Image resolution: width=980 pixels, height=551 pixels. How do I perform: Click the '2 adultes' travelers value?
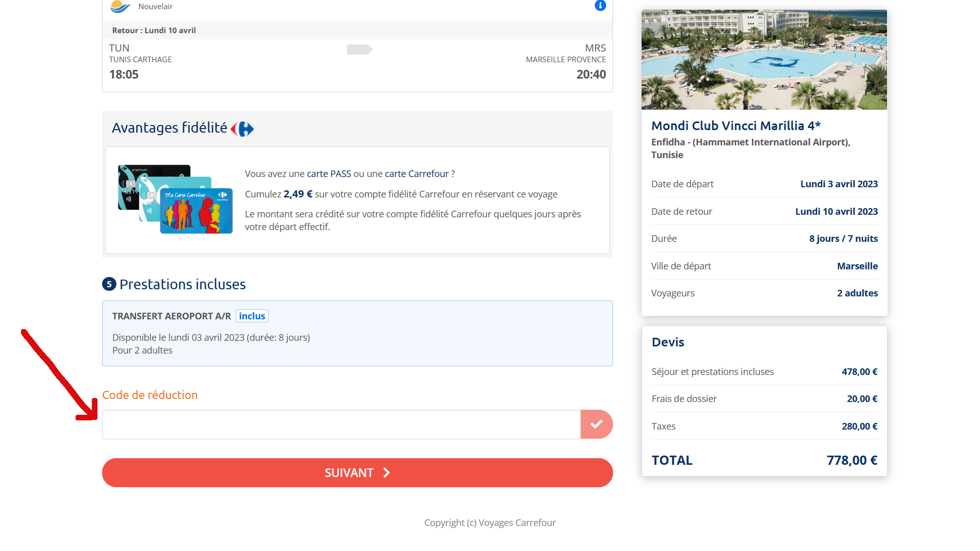point(857,293)
